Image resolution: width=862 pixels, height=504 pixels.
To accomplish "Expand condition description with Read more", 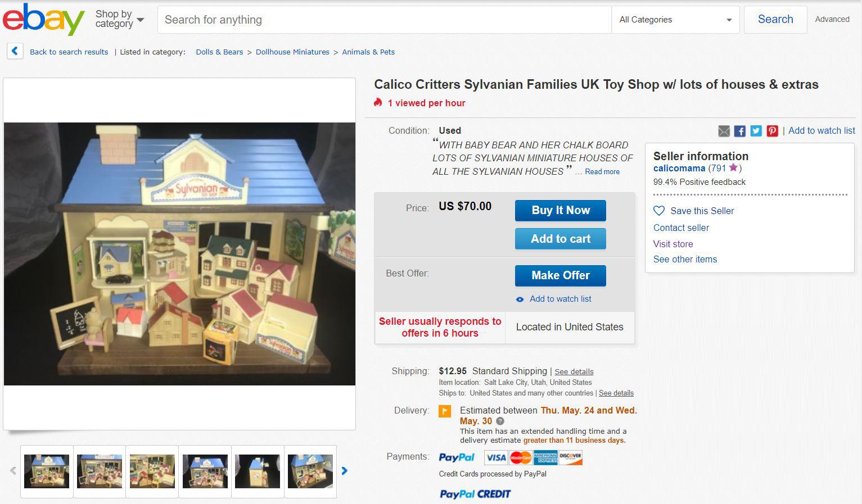I will click(602, 172).
